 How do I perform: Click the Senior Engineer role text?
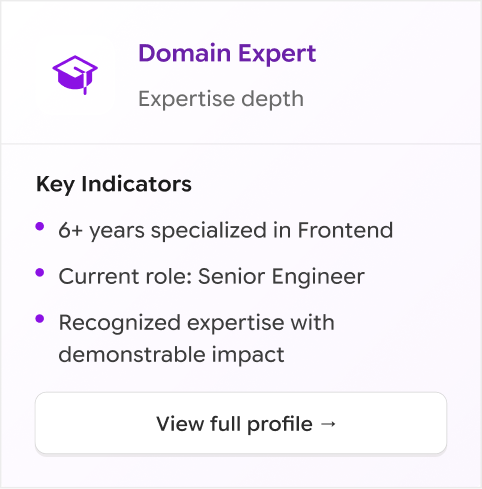click(x=281, y=277)
